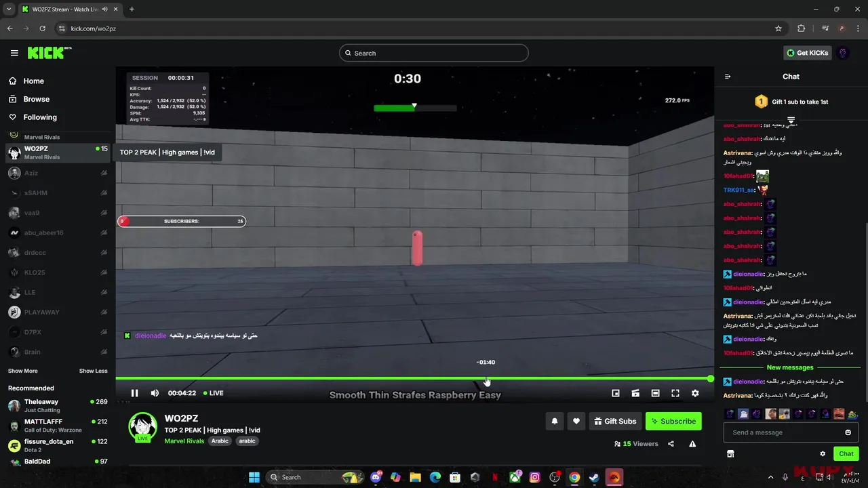This screenshot has height=488, width=868.
Task: Select the green frog quick emote
Action: [852, 413]
